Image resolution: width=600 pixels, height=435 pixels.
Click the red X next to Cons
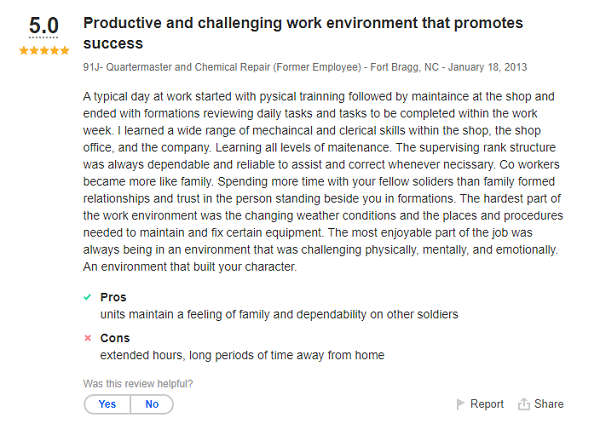click(87, 338)
